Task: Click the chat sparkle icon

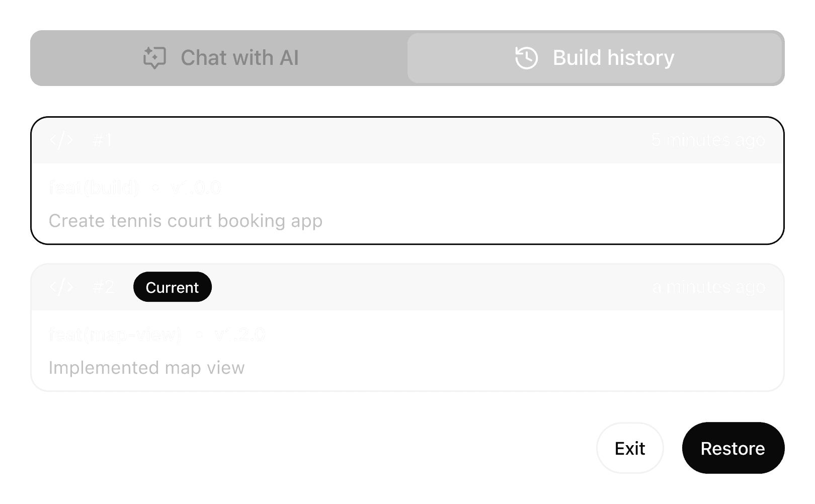Action: click(x=154, y=58)
